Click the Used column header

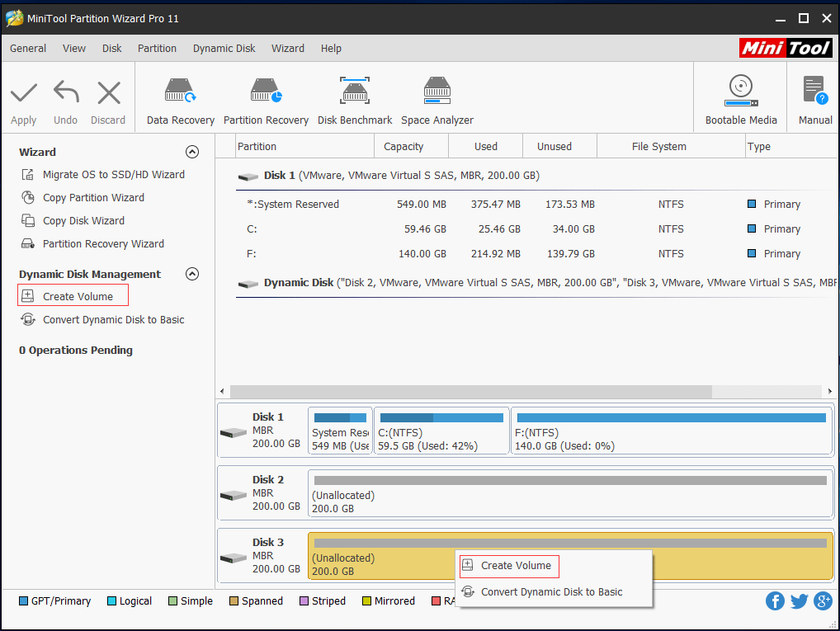tap(485, 146)
